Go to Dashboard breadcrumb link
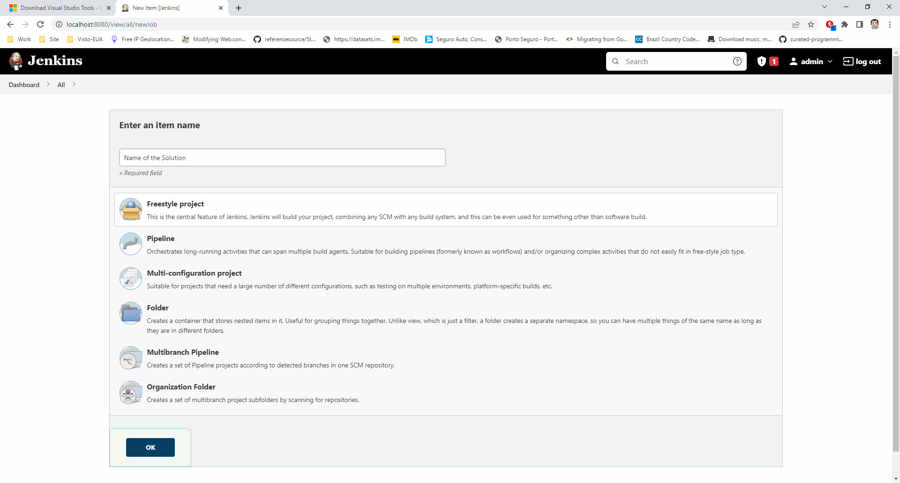 (x=24, y=85)
